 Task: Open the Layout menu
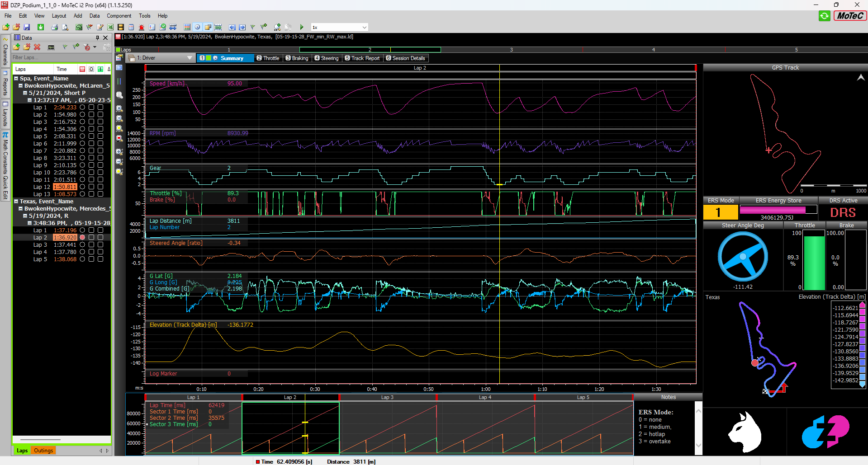59,16
